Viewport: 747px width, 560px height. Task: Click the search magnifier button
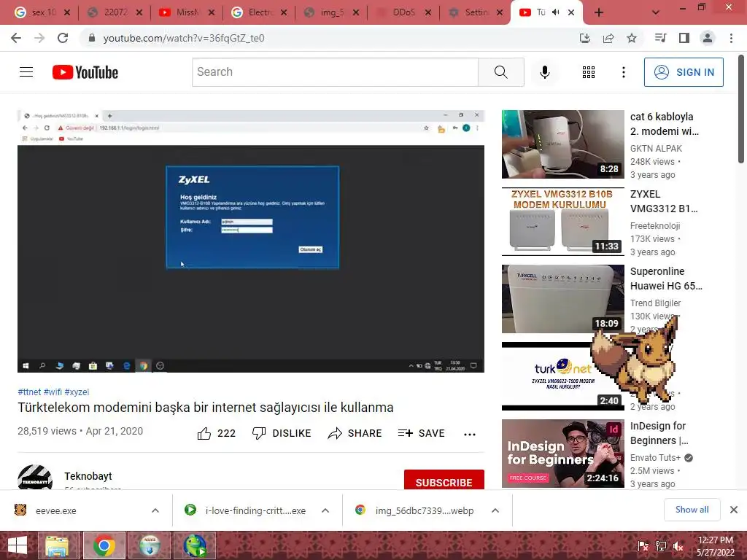point(500,72)
